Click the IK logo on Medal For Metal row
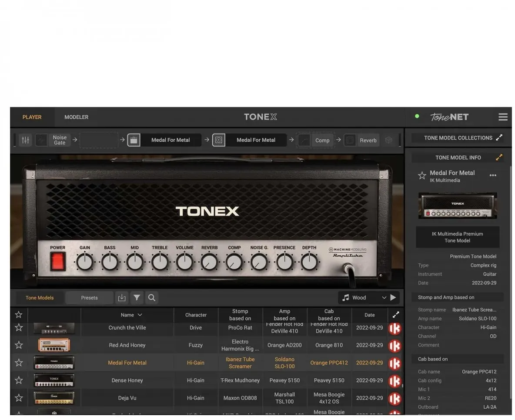Screen dimensions: 515x420 click(395, 363)
